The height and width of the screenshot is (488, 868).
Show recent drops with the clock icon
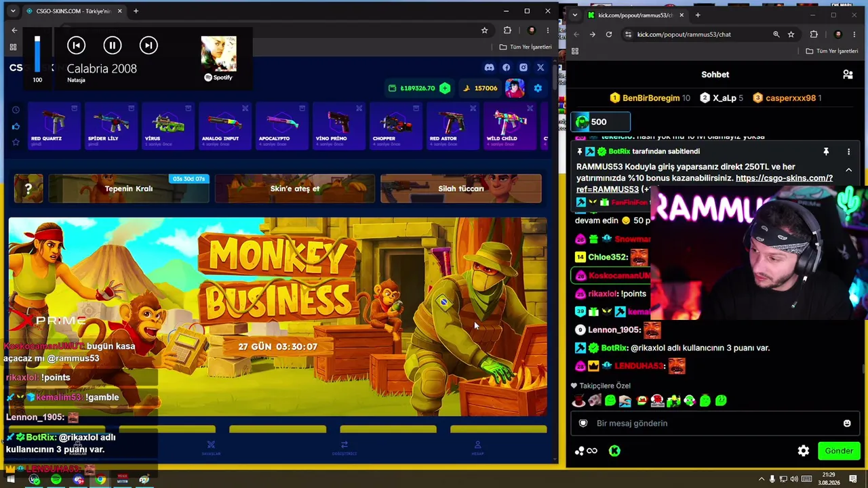click(16, 110)
